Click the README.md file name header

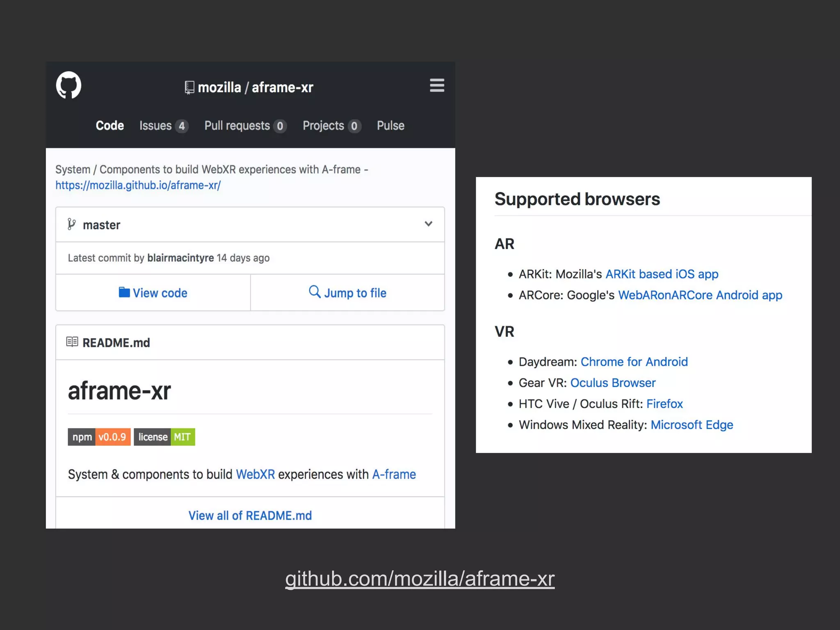point(116,342)
